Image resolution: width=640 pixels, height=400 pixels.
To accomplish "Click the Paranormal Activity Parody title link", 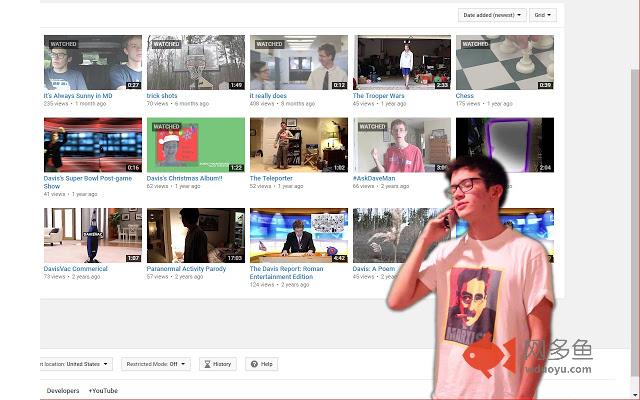I will click(x=186, y=269).
